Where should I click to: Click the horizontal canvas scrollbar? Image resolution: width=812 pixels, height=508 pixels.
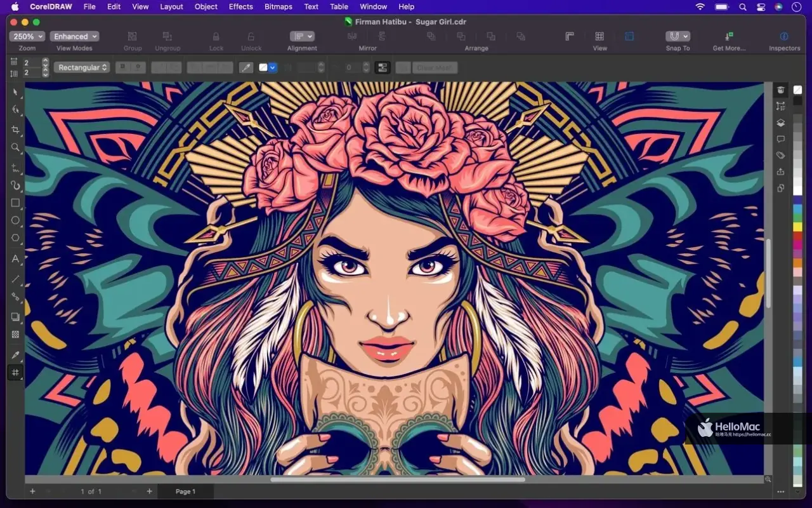[398, 479]
